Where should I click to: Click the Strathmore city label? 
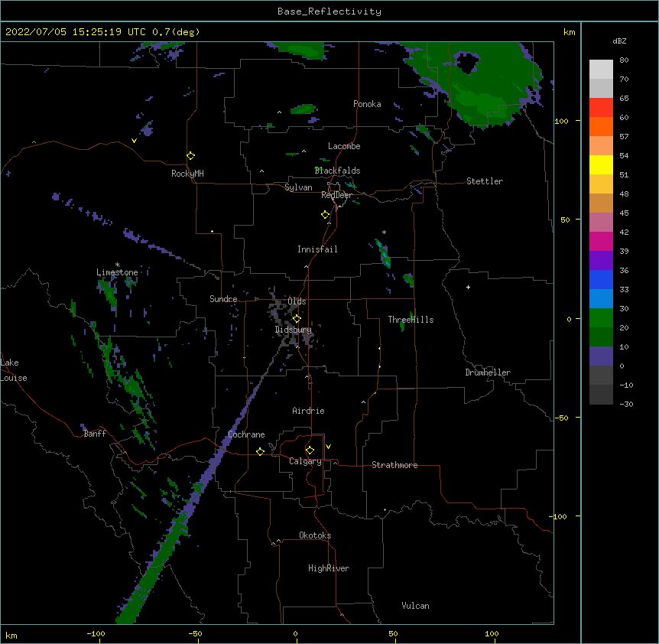pos(394,465)
